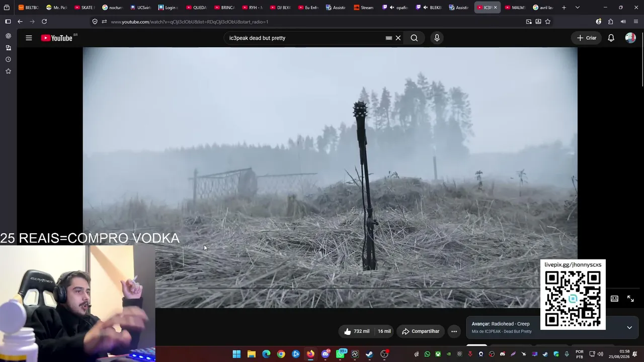Open Google Chrome from taskbar
This screenshot has width=644, height=362.
(x=281, y=354)
